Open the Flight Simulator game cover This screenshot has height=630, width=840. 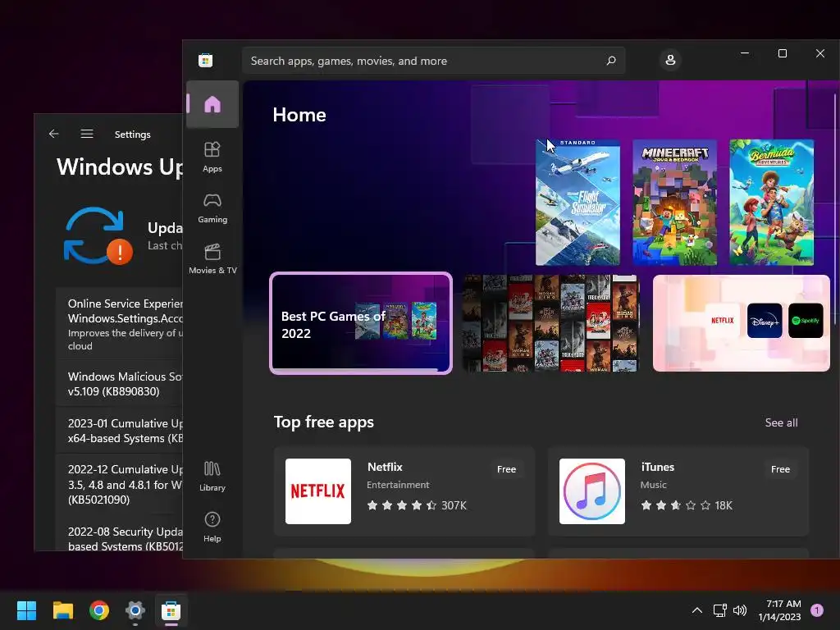coord(578,203)
